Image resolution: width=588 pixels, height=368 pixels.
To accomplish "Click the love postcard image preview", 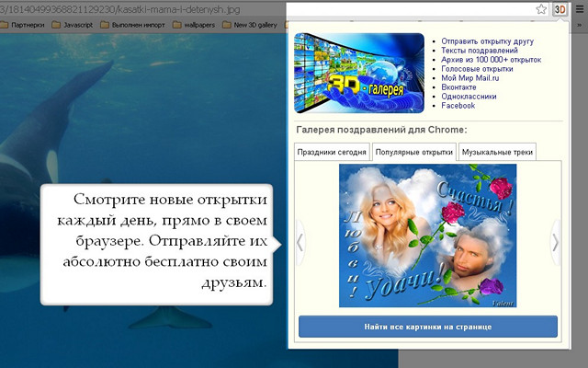I will pos(427,236).
